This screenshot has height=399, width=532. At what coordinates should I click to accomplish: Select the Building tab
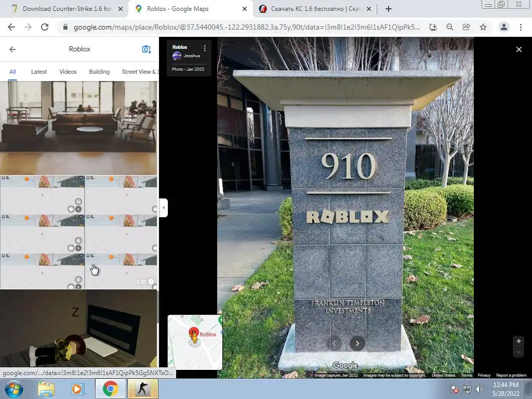point(99,72)
